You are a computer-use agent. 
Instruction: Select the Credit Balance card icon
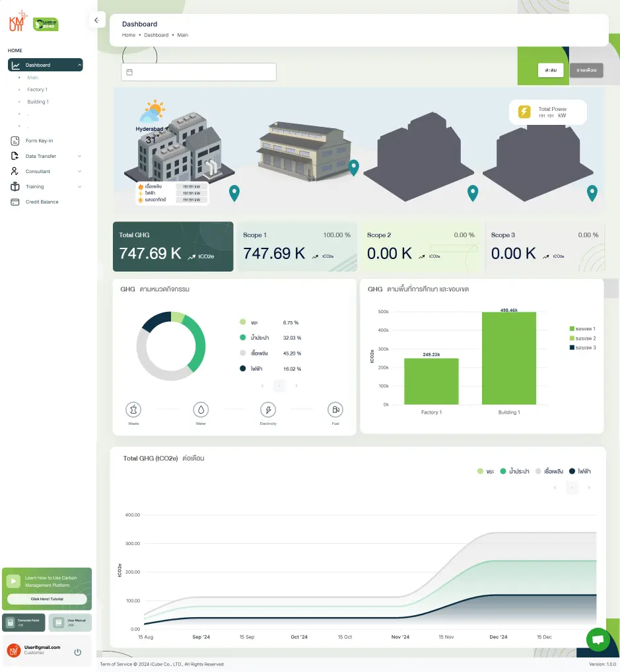[15, 202]
